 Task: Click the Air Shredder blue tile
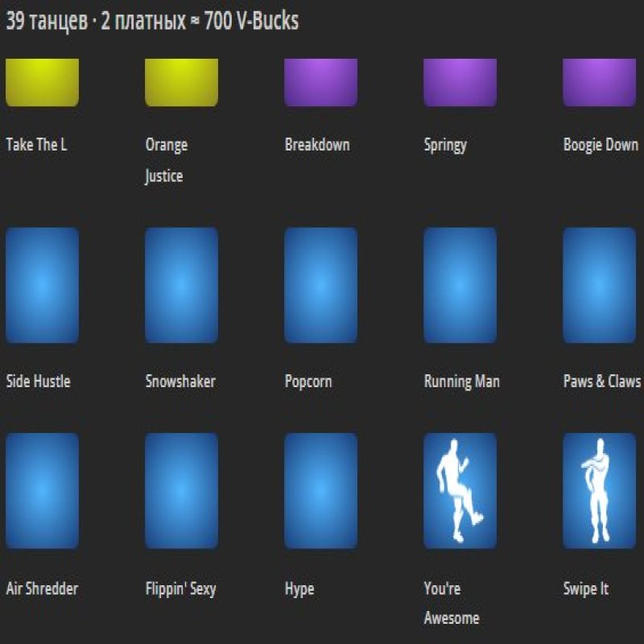[x=42, y=491]
